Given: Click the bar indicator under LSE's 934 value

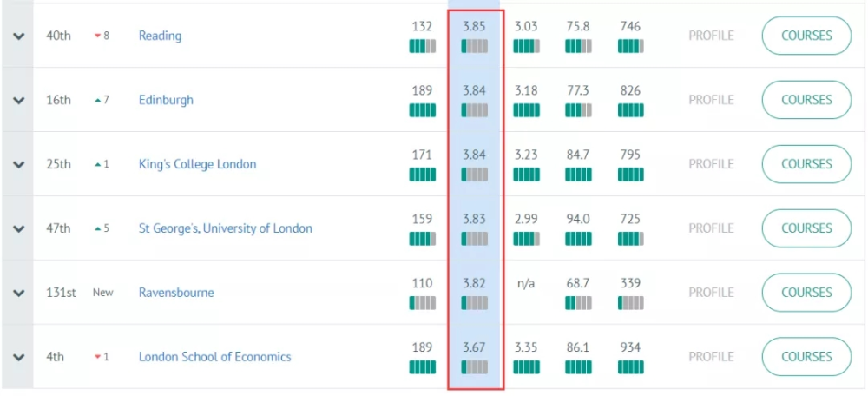Looking at the screenshot, I should coord(630,367).
